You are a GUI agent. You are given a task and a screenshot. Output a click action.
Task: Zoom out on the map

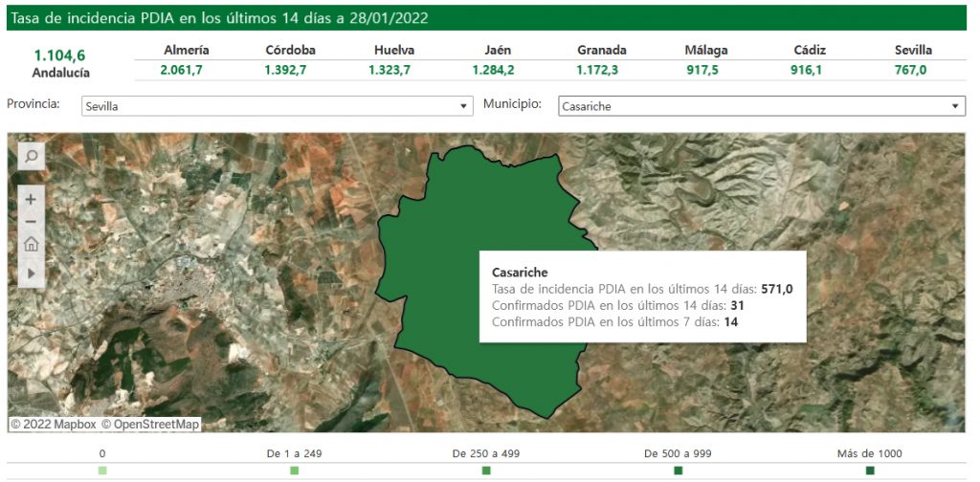[x=31, y=221]
